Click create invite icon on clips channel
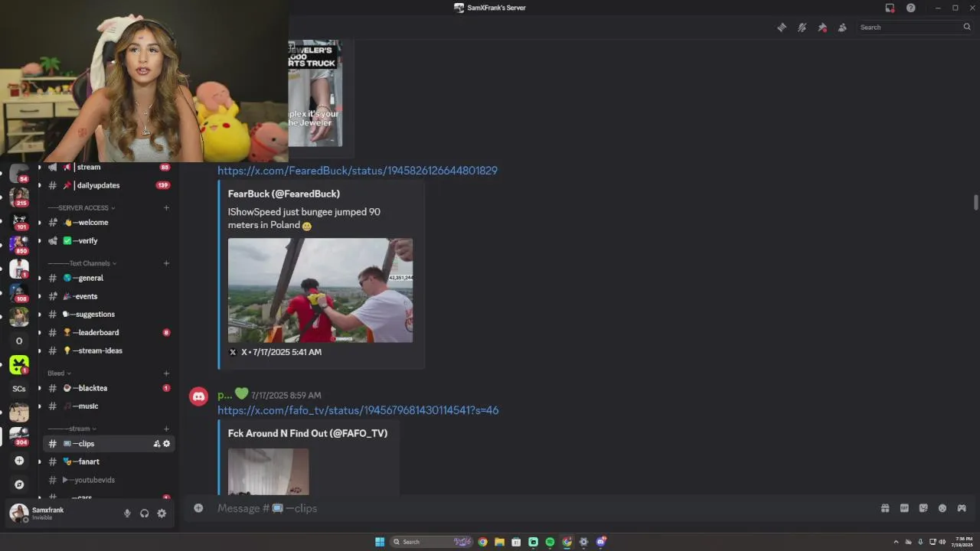Screen dimensions: 980x551 (156, 444)
